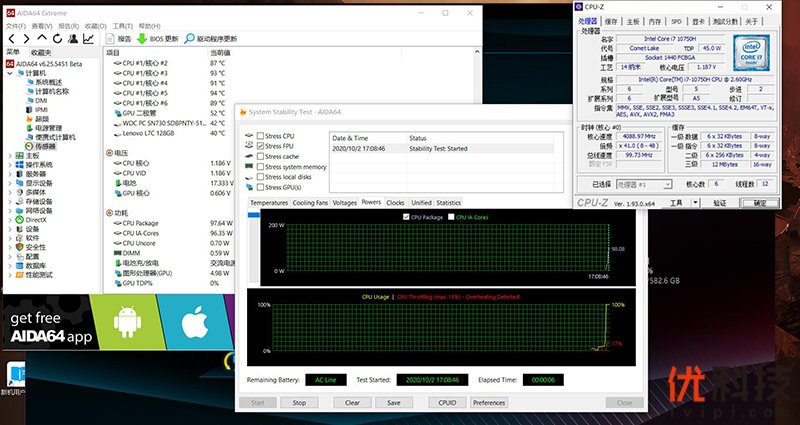Click the 性能测试 benchmark icon

pos(19,275)
